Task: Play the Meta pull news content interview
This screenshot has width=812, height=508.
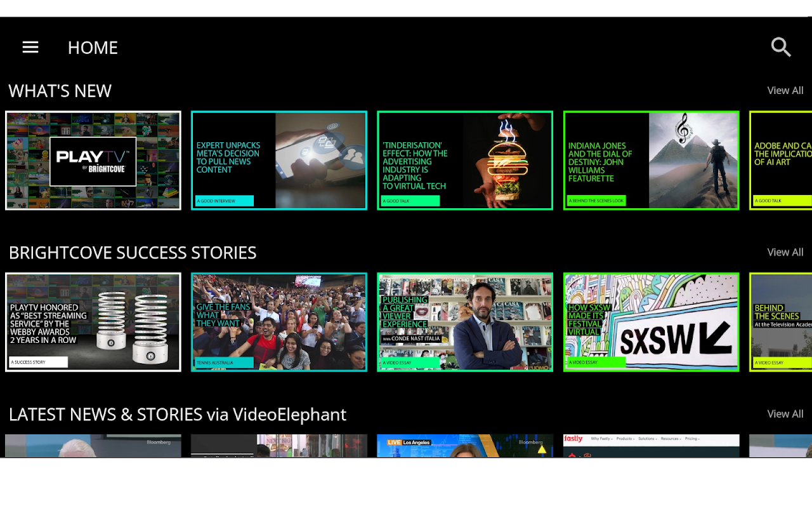Action: click(279, 161)
